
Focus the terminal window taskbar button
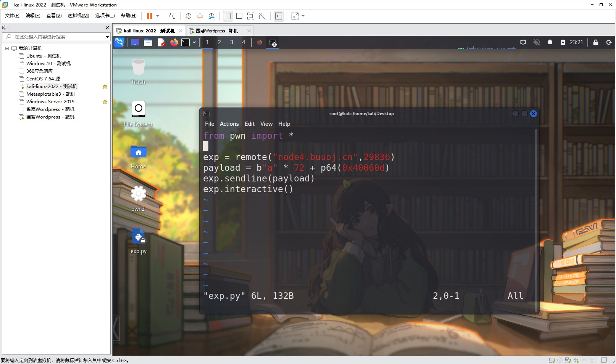273,43
